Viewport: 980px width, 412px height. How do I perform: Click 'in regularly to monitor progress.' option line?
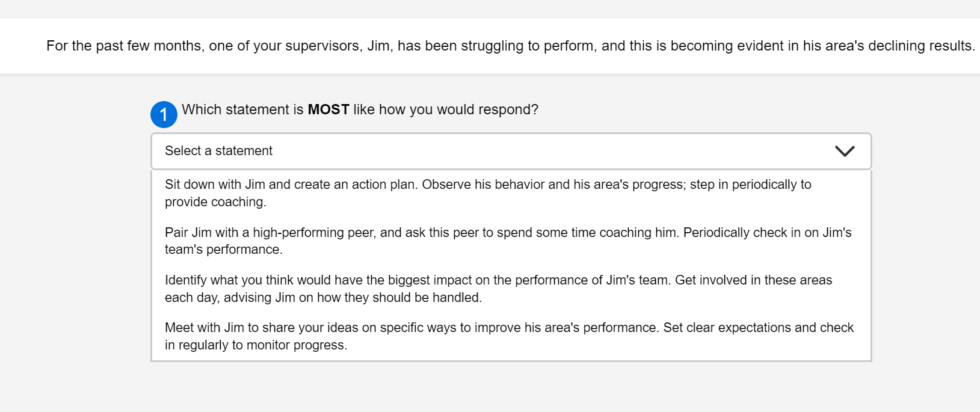pos(256,345)
